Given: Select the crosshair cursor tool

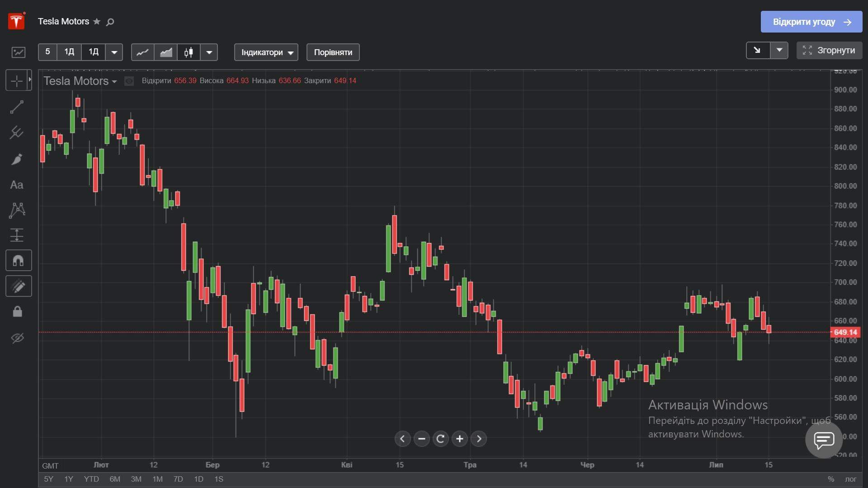Looking at the screenshot, I should click(16, 81).
